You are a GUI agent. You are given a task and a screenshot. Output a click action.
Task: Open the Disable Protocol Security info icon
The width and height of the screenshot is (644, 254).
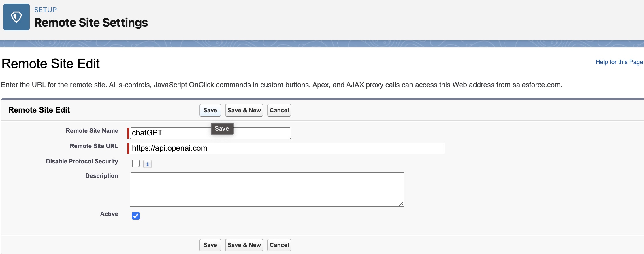click(148, 164)
